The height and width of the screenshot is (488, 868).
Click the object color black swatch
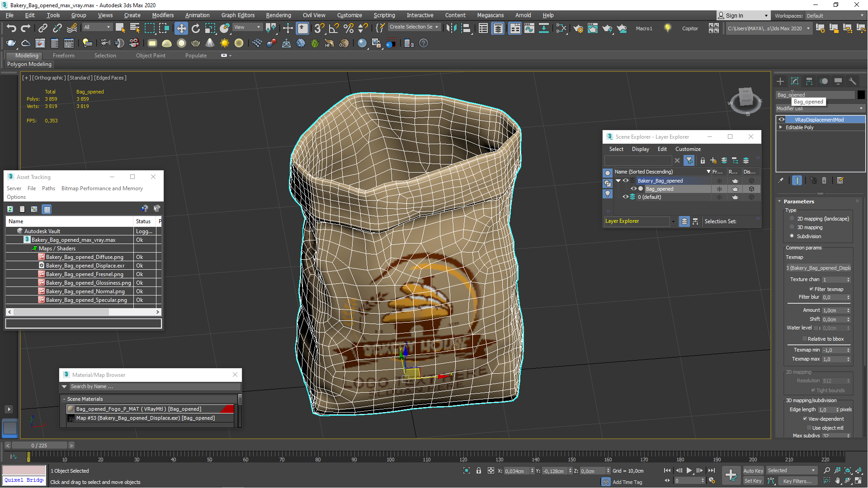(x=861, y=95)
